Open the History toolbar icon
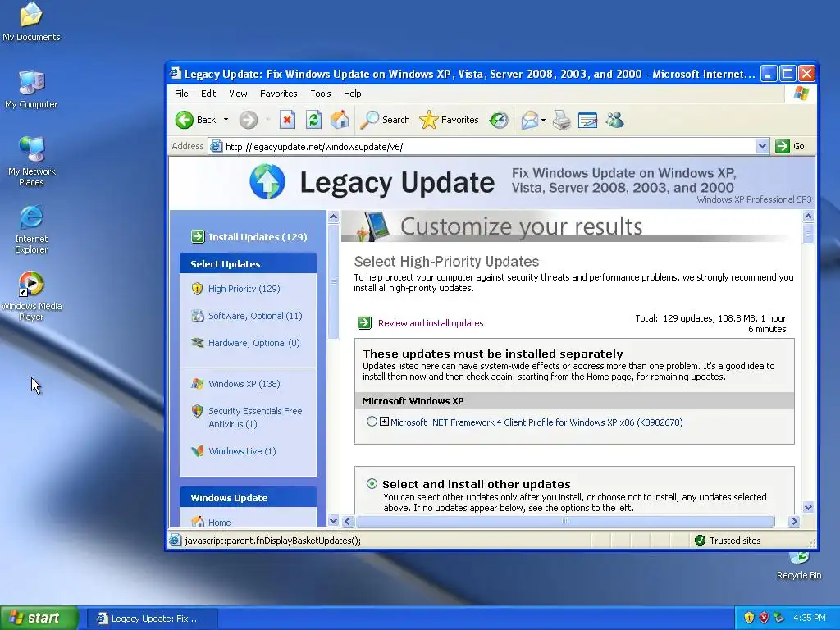This screenshot has height=630, width=840. [499, 120]
